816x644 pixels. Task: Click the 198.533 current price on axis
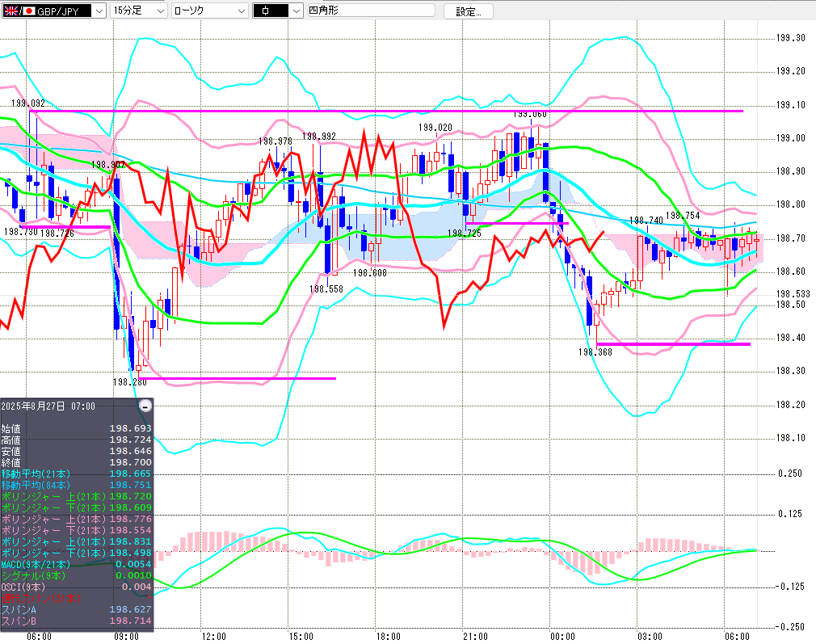793,294
